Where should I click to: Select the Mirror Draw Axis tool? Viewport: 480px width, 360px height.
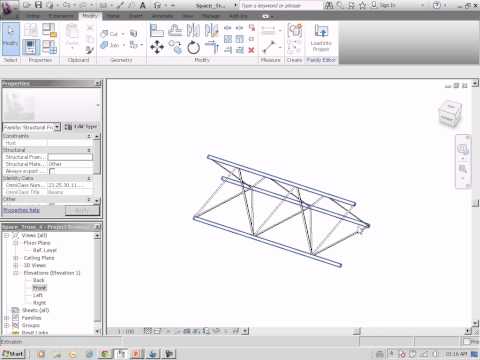[212, 30]
